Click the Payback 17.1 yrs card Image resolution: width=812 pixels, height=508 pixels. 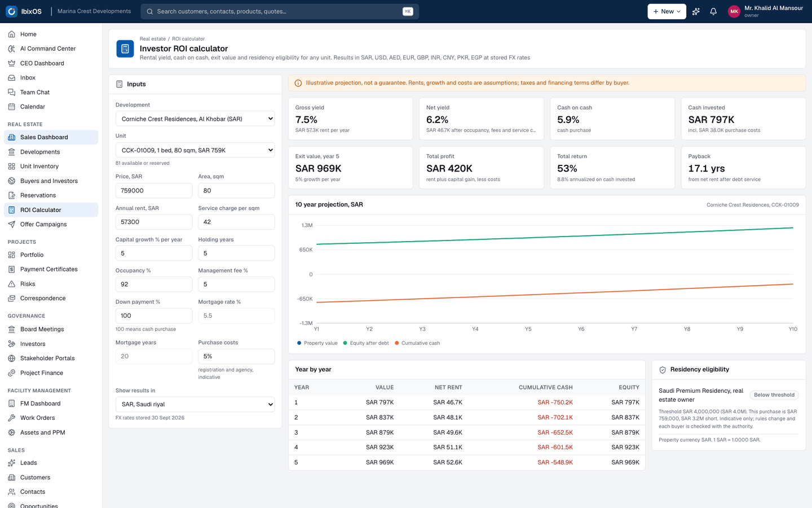click(743, 168)
